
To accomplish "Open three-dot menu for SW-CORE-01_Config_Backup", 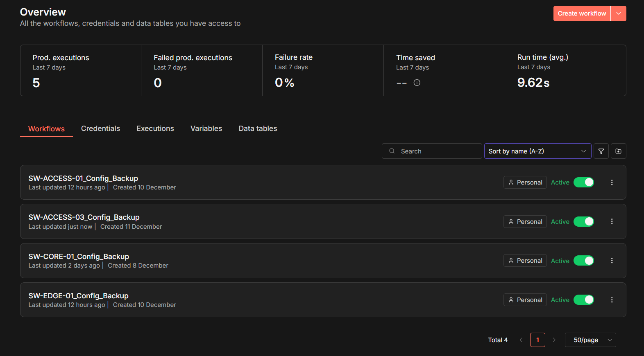I will coord(612,261).
